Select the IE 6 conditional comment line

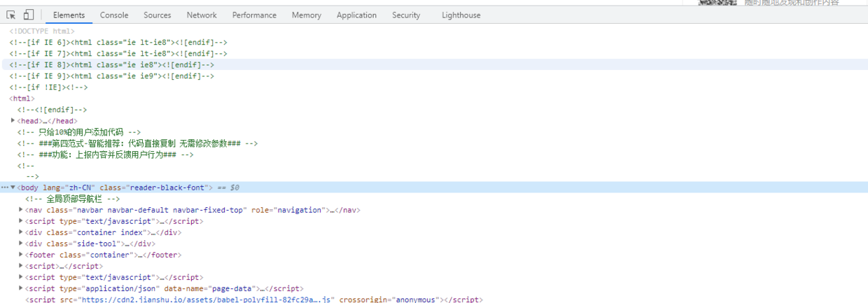(118, 42)
